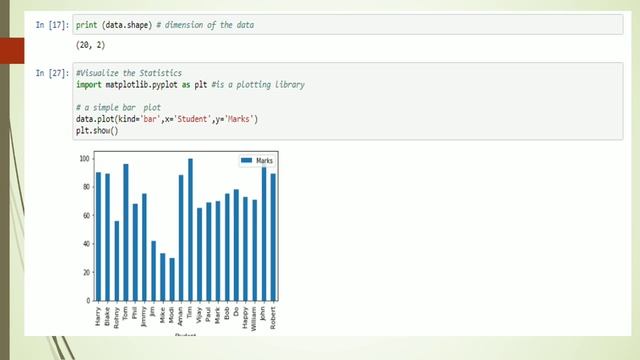This screenshot has height=360, width=640.
Task: Select the In [27]: cell prompt
Action: click(52, 73)
